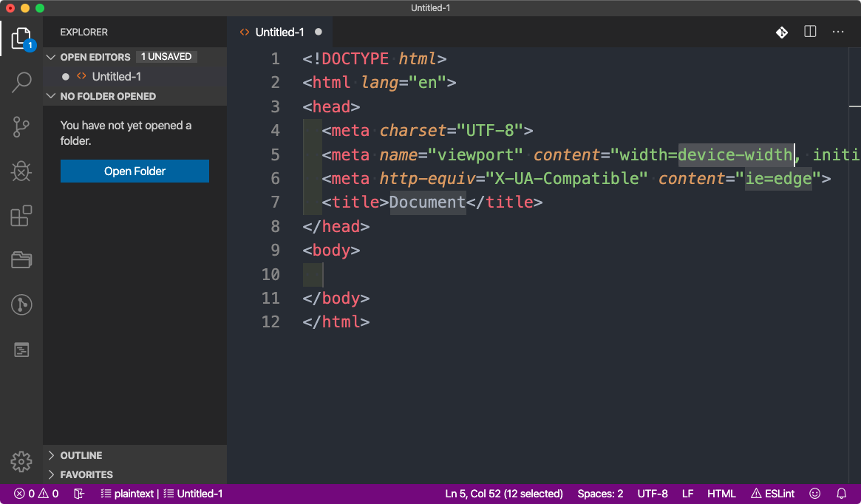Screen dimensions: 861x504
Task: Change the HTML language mode
Action: coord(721,494)
